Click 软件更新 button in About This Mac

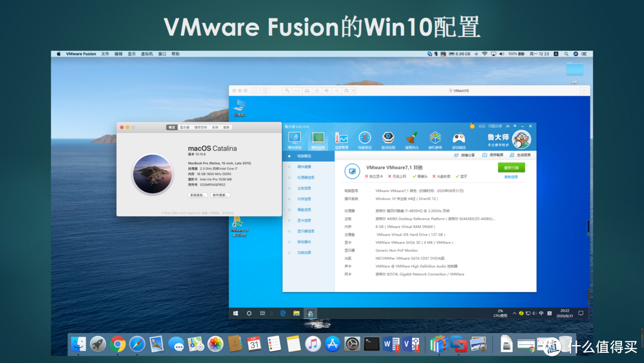(220, 195)
